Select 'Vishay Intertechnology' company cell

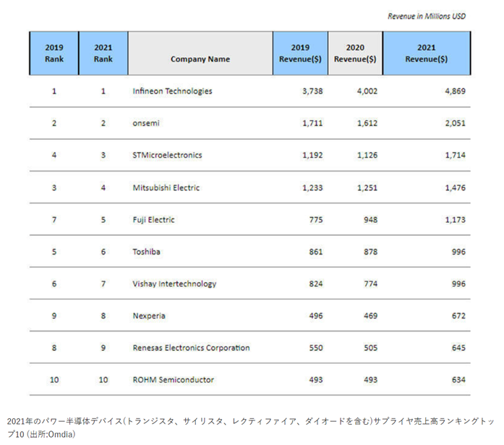click(x=174, y=284)
